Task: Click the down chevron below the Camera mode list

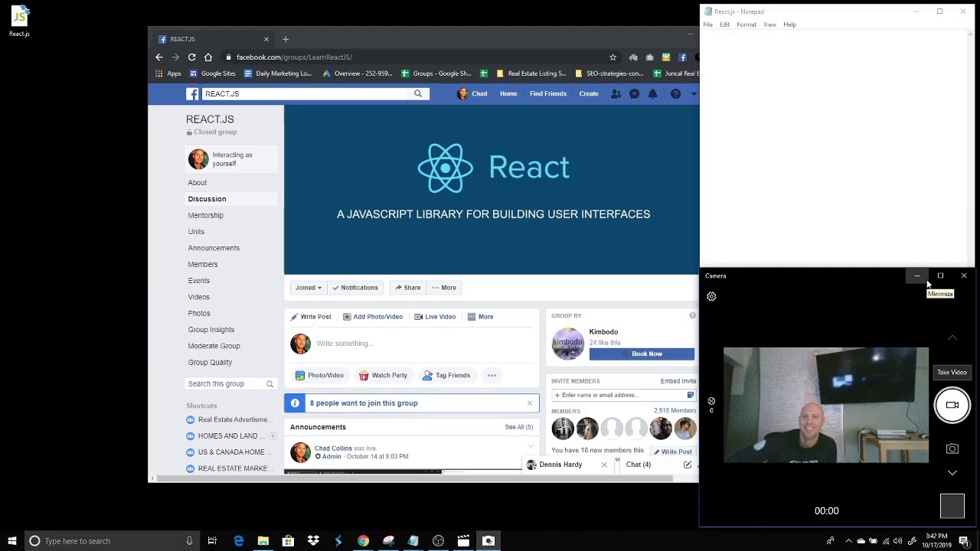Action: 952,473
